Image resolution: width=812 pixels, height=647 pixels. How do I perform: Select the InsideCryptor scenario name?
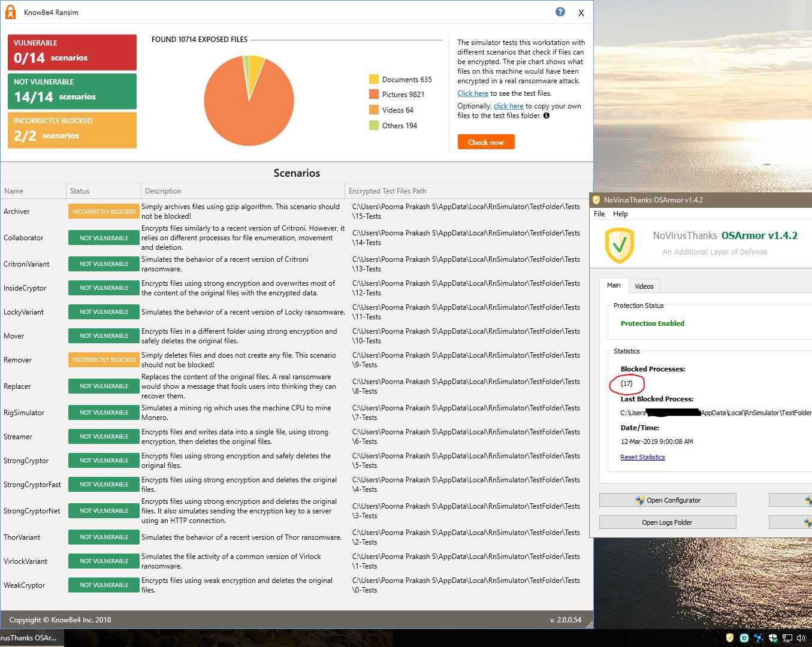(x=25, y=288)
